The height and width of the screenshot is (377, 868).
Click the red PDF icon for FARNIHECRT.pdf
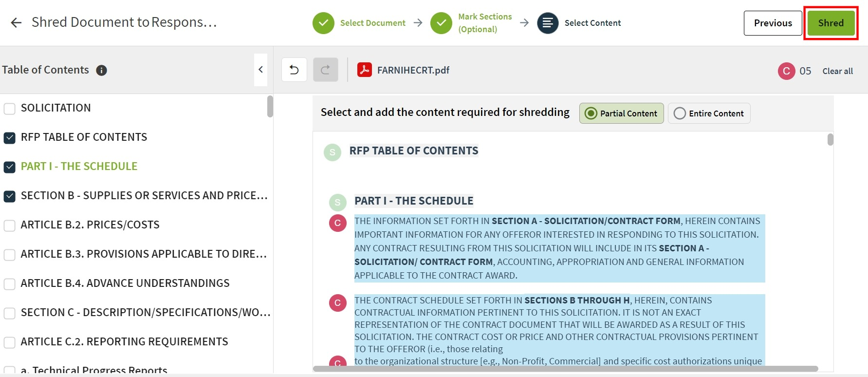365,70
